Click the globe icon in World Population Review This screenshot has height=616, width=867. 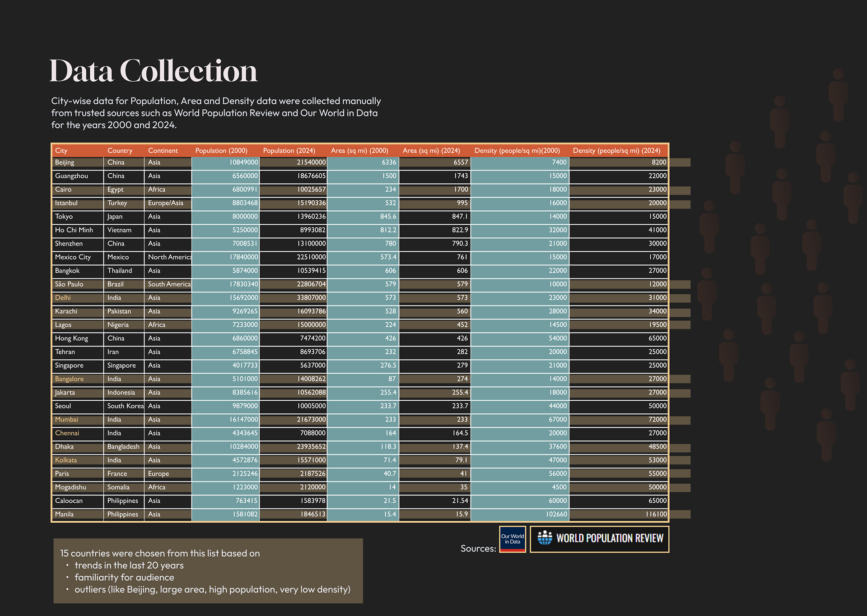pos(545,537)
